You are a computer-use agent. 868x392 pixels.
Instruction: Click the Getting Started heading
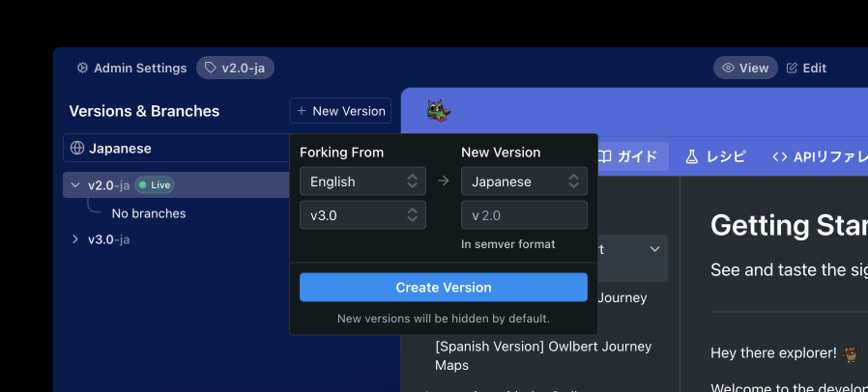(x=789, y=226)
